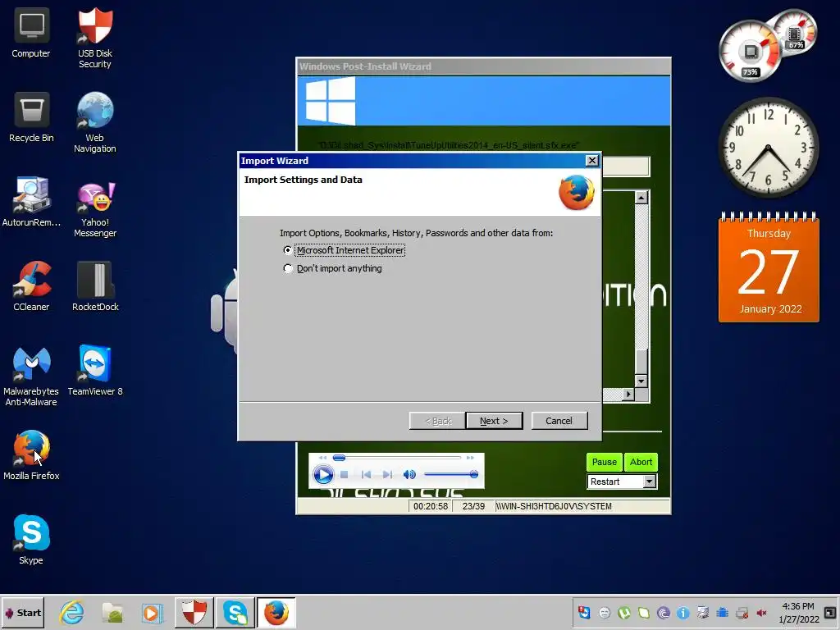Switch to USB Disk Security taskbar button
The width and height of the screenshot is (840, 630).
[194, 612]
